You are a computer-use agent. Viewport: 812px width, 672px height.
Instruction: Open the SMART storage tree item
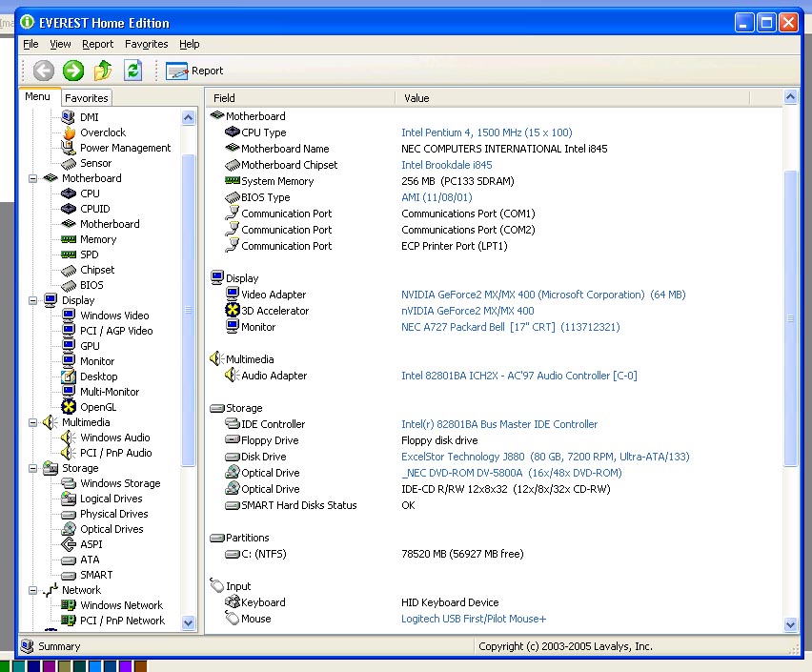pos(95,575)
